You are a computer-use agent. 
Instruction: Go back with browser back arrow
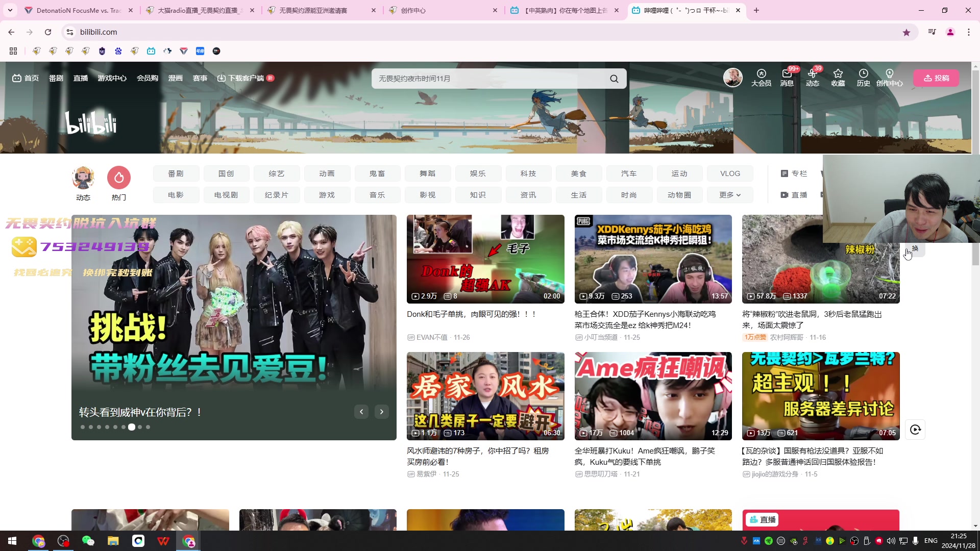[x=11, y=32]
